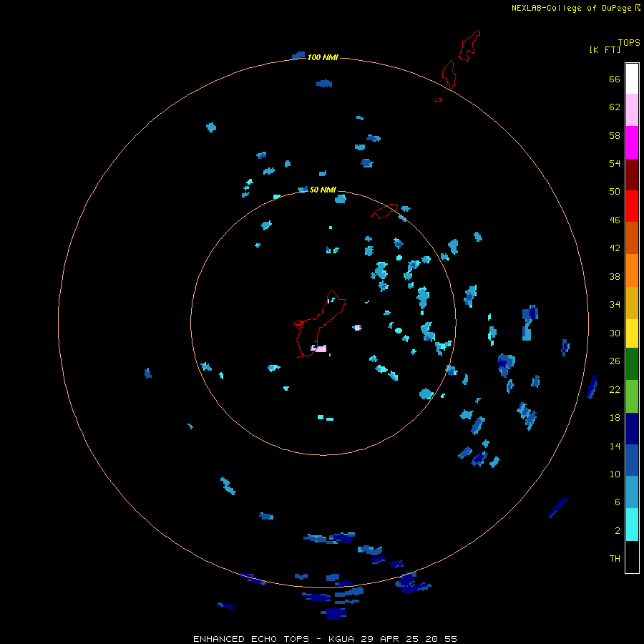
Task: Click the "54" legend value
Action: 615,163
